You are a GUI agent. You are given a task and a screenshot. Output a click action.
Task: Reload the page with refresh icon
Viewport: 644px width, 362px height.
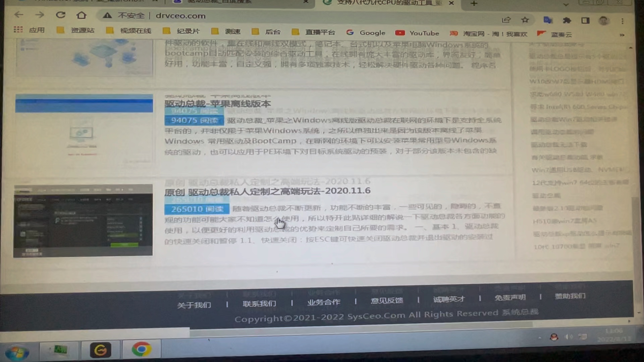(x=60, y=15)
